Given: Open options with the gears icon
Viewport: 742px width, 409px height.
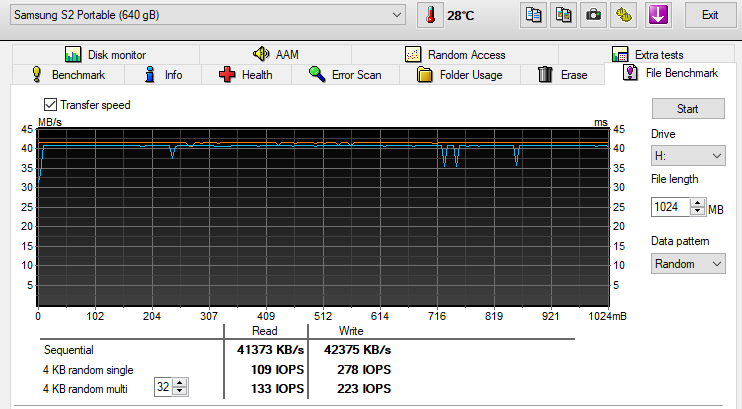Looking at the screenshot, I should pos(624,15).
